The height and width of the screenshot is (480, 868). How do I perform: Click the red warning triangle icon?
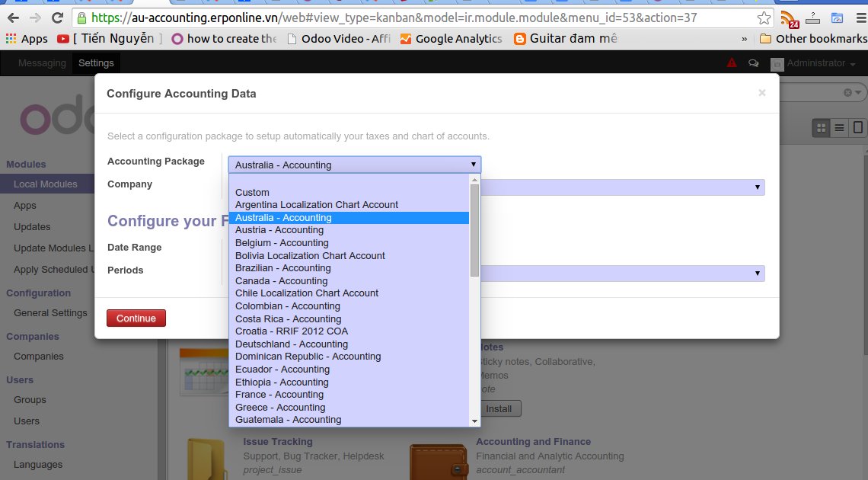pyautogui.click(x=731, y=62)
